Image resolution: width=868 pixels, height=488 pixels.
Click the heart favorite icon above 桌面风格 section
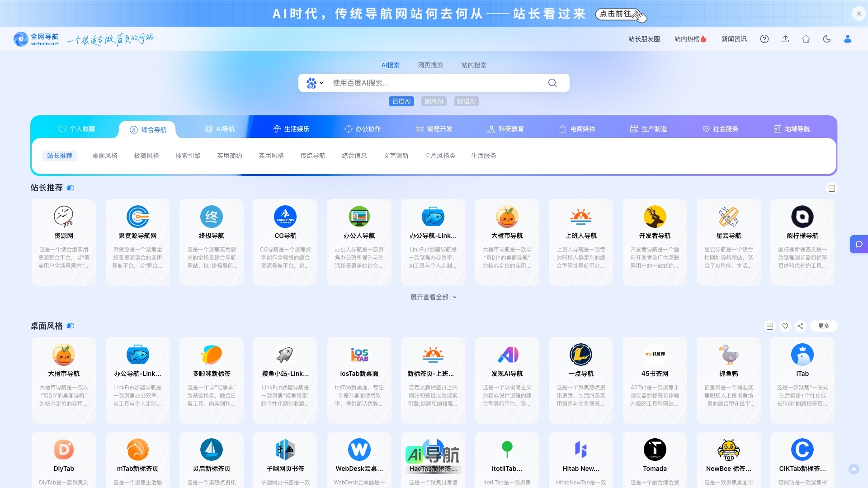785,326
